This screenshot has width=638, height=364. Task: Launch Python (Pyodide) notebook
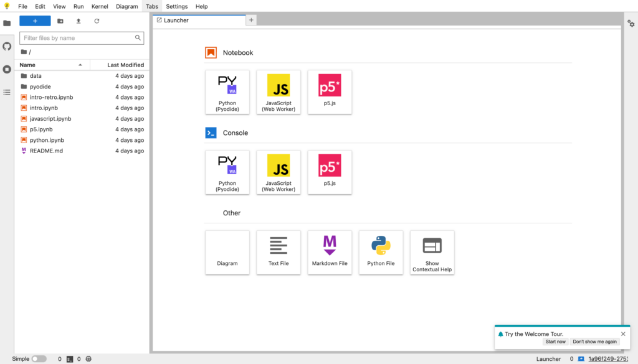pos(227,91)
